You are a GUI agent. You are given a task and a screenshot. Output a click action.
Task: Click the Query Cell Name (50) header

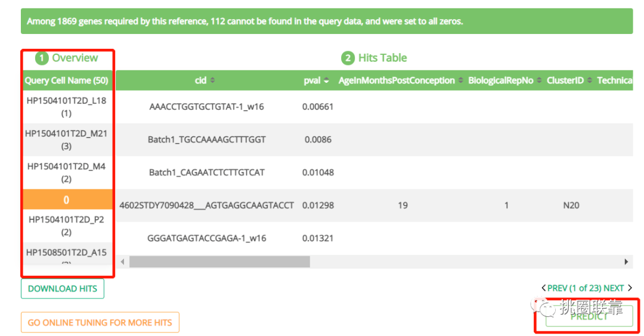pyautogui.click(x=66, y=80)
